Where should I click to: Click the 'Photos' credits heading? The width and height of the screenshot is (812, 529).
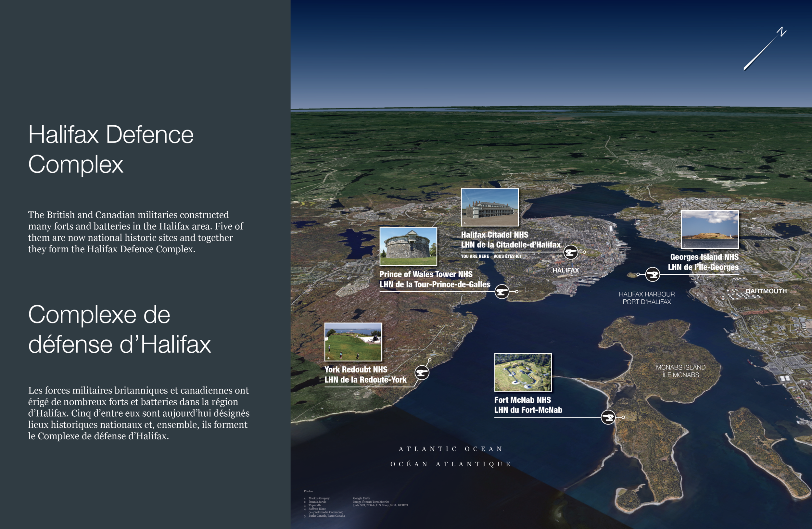[308, 491]
